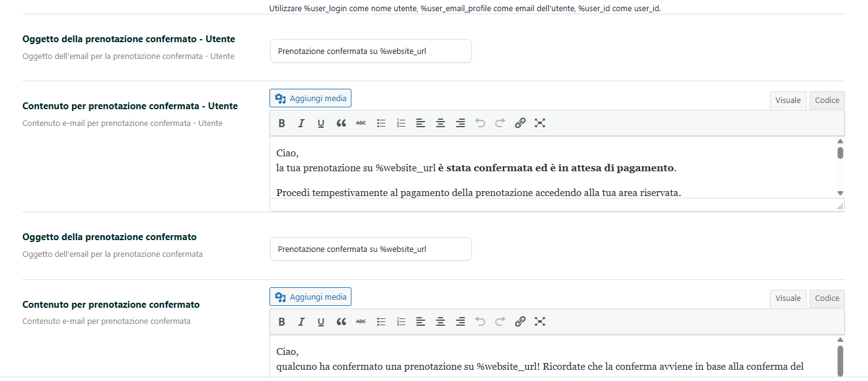Toggle Italic in the Utente content editor

302,123
